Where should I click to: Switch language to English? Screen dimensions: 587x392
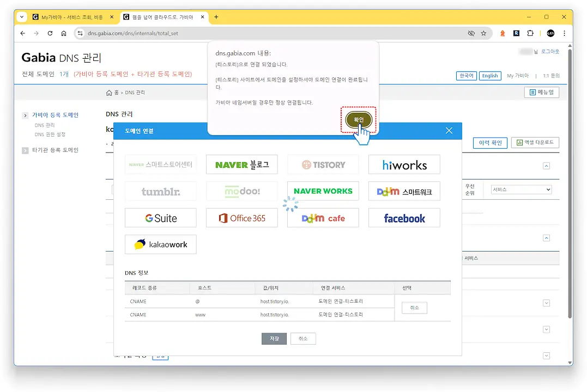pyautogui.click(x=489, y=76)
